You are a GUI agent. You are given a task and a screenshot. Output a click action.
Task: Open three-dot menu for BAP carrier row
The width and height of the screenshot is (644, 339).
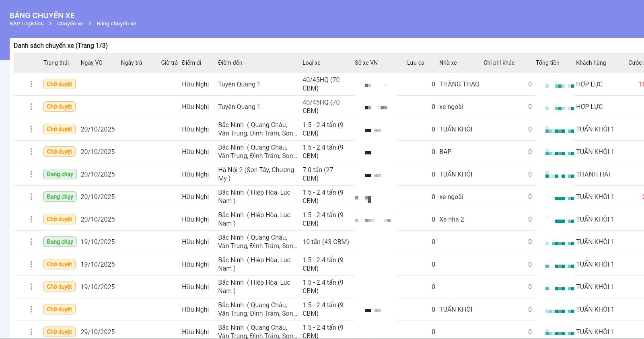tap(31, 152)
